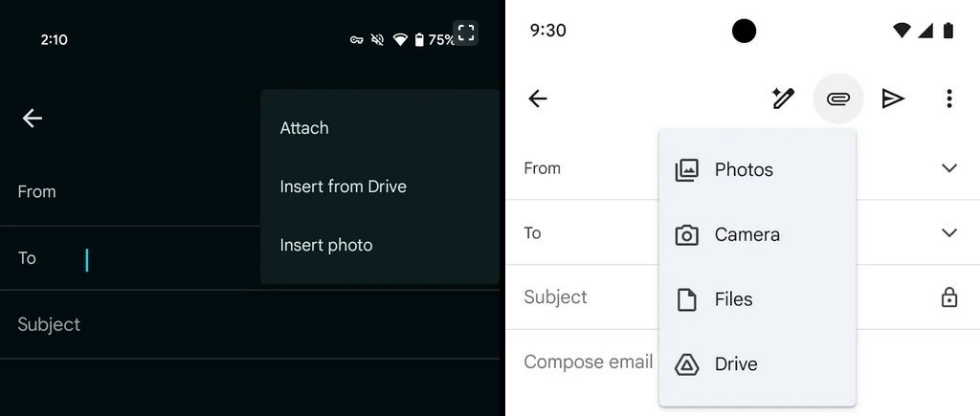Select Photos from the attachment menu

coord(743,170)
